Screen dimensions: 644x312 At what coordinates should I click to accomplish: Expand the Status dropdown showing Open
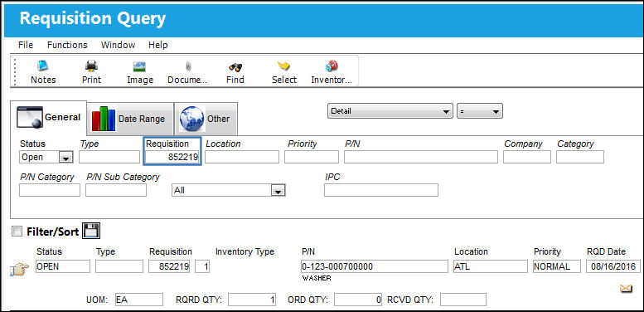tap(65, 157)
